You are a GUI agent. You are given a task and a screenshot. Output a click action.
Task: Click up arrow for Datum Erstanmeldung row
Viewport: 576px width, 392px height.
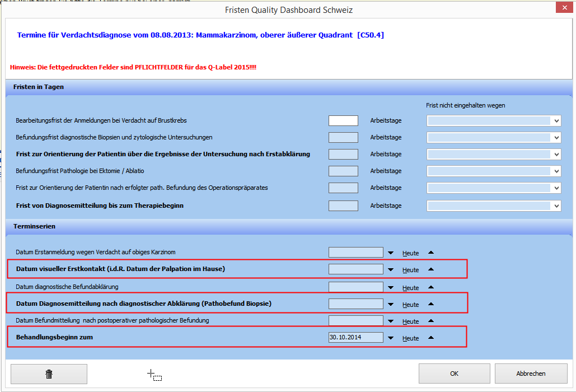point(431,253)
